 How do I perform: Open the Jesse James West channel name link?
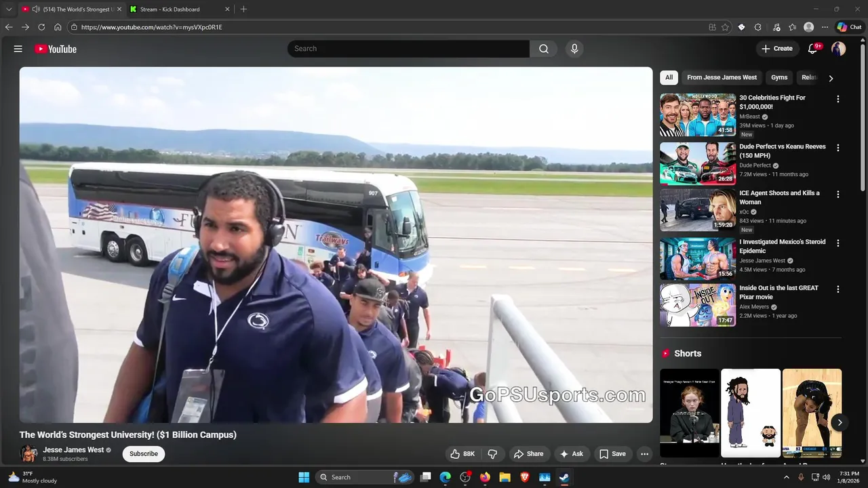73,450
